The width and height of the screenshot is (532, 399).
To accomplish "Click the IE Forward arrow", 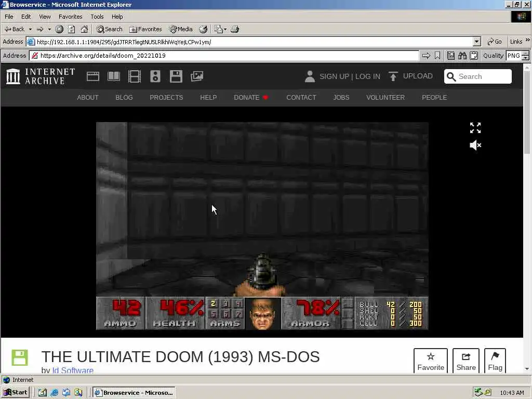I will pyautogui.click(x=39, y=29).
